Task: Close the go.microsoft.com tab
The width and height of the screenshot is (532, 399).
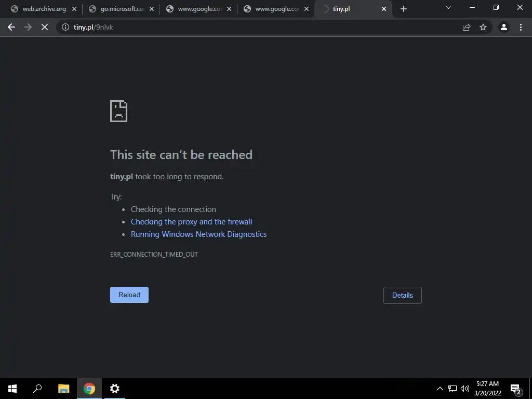Action: pyautogui.click(x=152, y=9)
